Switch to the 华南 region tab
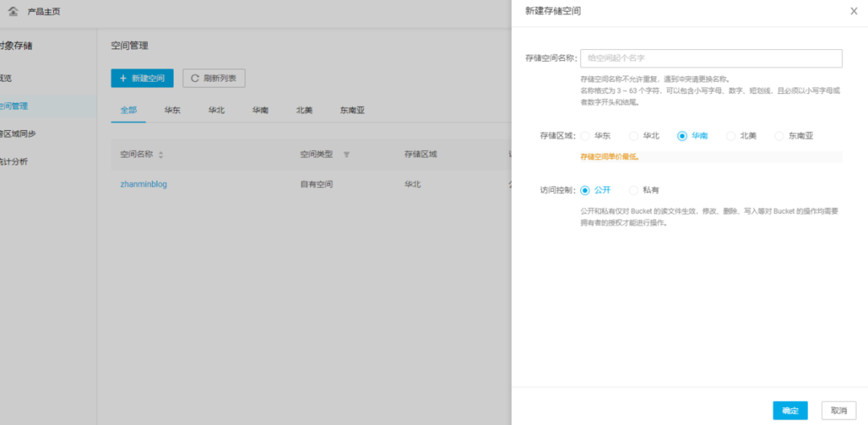 260,110
